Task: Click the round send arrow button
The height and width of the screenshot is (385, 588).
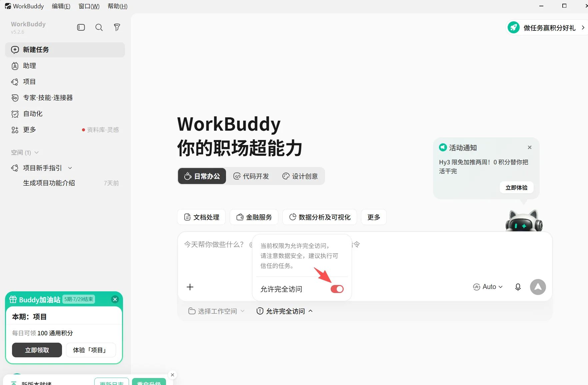Action: click(538, 287)
